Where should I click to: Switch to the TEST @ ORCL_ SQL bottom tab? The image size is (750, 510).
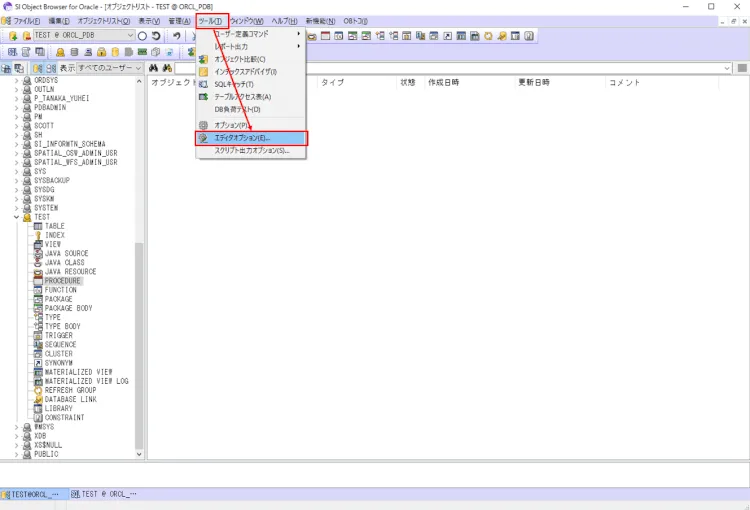(x=104, y=494)
